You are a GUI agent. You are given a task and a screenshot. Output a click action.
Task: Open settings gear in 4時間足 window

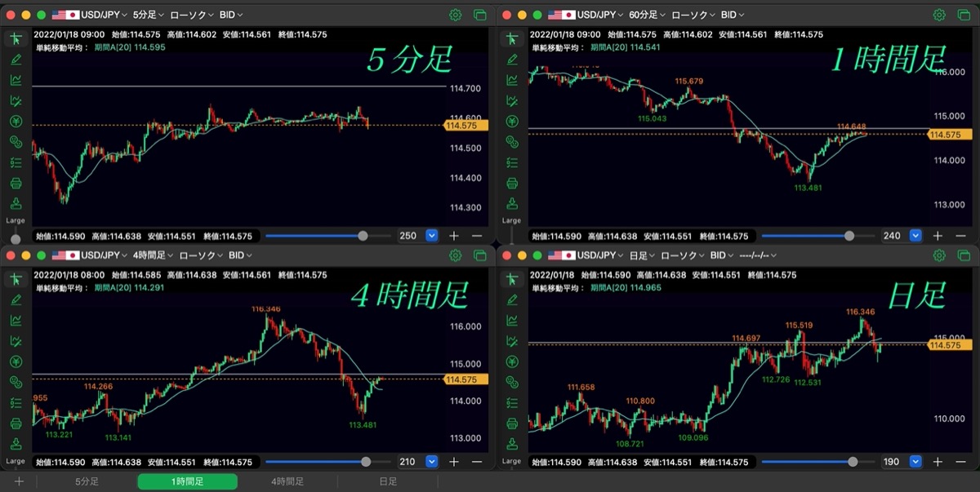[456, 255]
